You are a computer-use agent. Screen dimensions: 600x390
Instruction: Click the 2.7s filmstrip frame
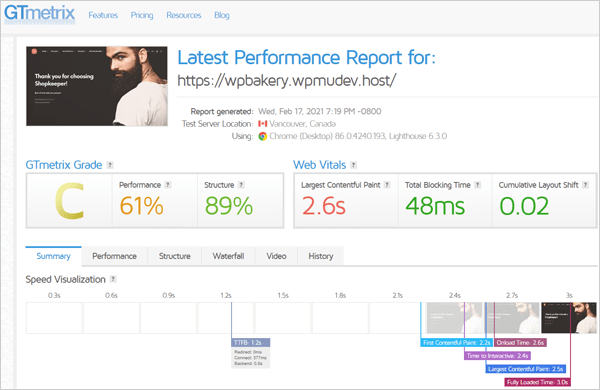click(512, 318)
